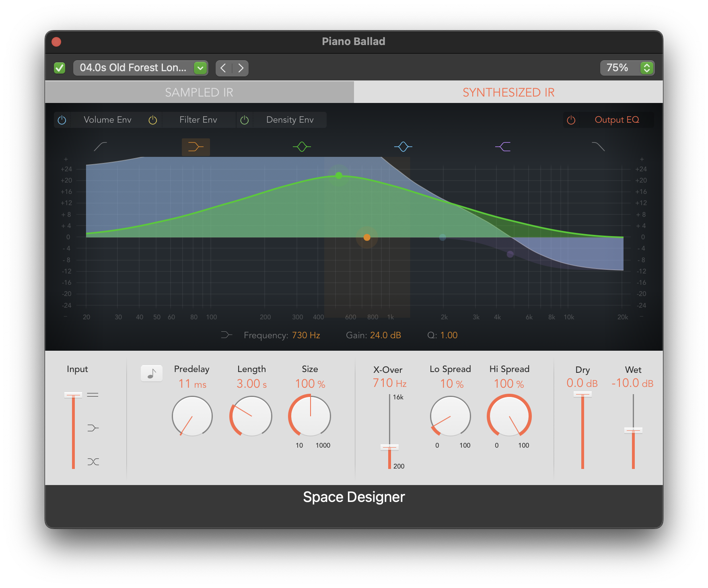The height and width of the screenshot is (588, 708).
Task: Open the Filter Env view
Action: pos(198,120)
